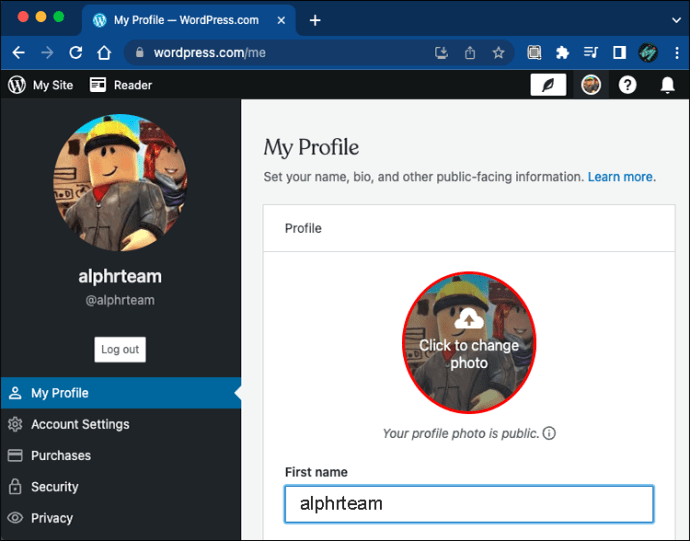The image size is (690, 541).
Task: Open Security in sidebar menu
Action: point(54,487)
